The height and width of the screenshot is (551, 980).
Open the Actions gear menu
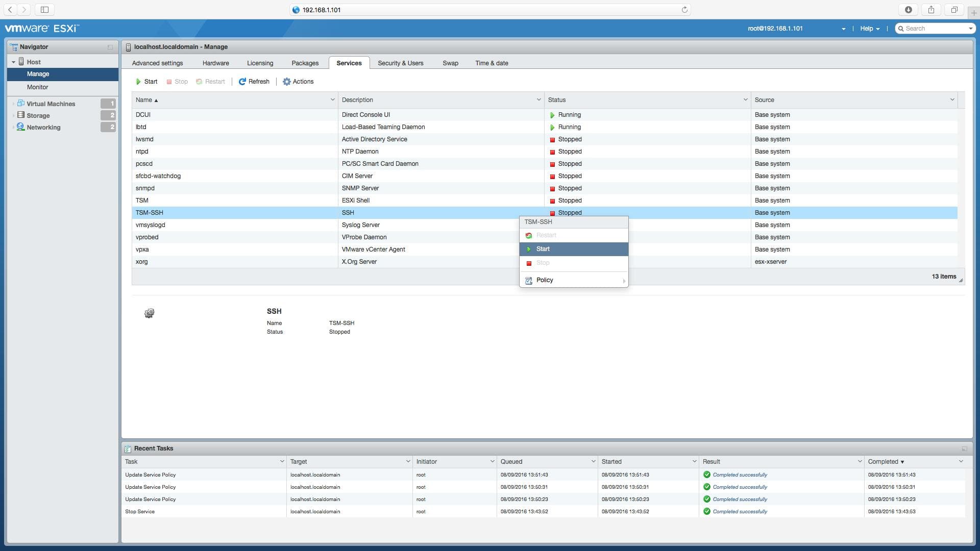point(287,82)
